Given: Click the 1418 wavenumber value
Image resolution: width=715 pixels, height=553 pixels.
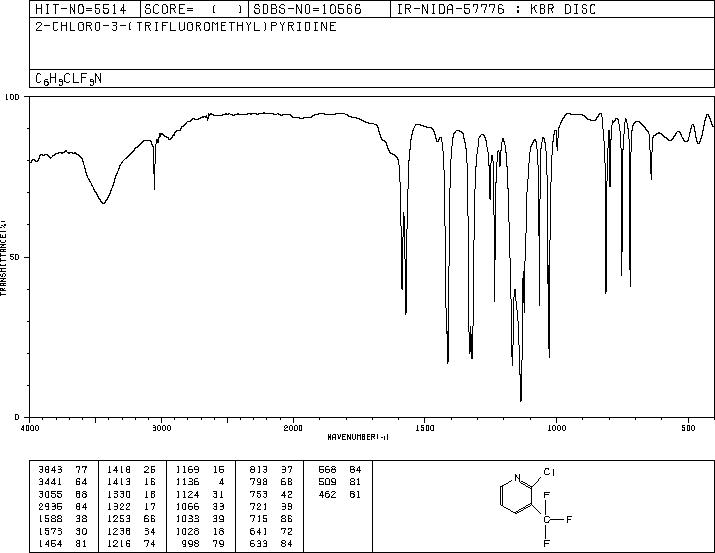Looking at the screenshot, I should tap(119, 469).
